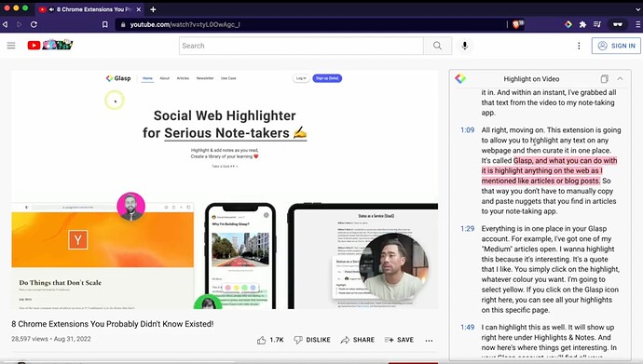The height and width of the screenshot is (364, 643).
Task: Close the 8 Chrome Extensions tab
Action: coord(139,9)
